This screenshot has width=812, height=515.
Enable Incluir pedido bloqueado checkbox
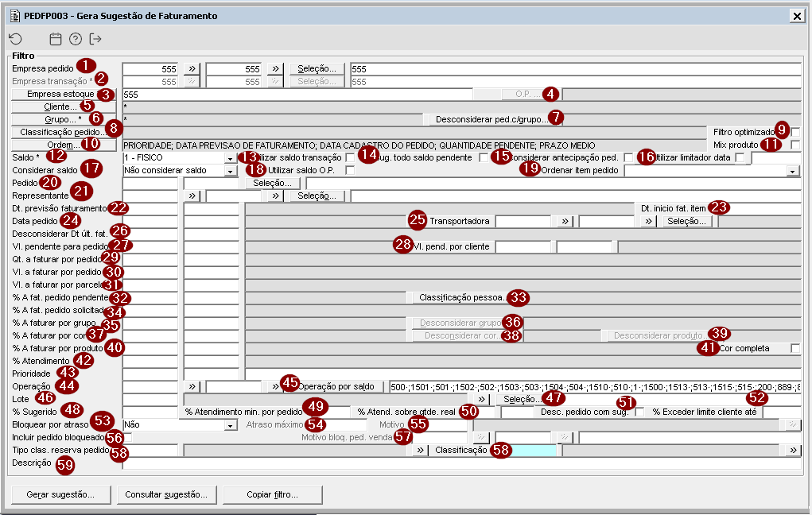tap(127, 437)
